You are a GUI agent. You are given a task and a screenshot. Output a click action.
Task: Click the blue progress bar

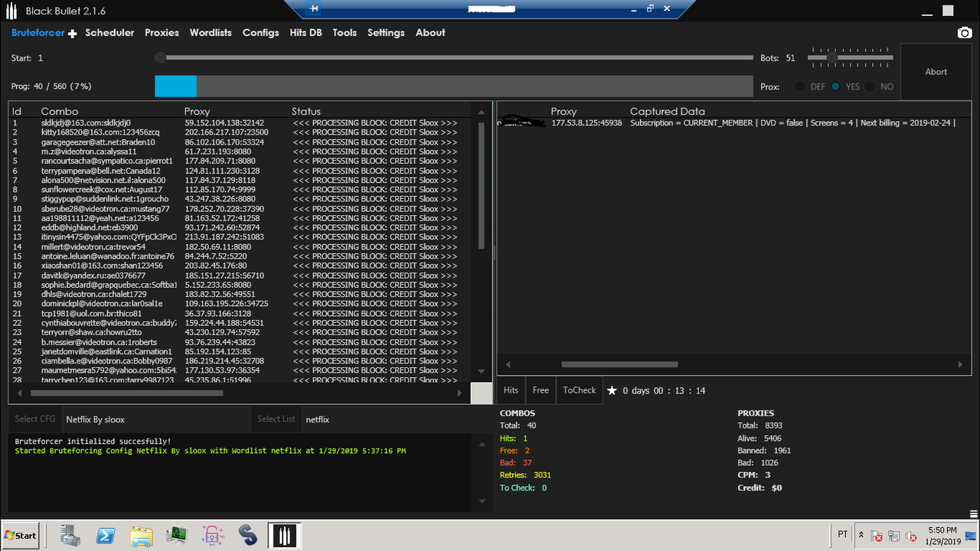point(175,86)
